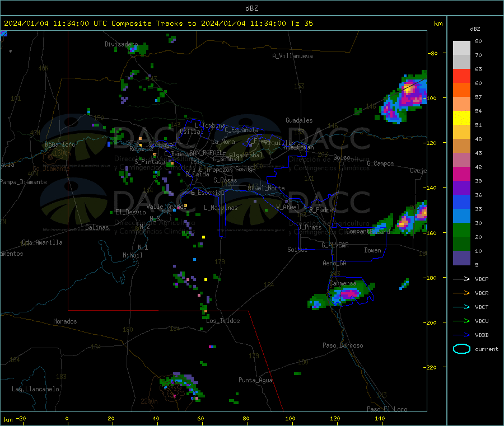Click the 'Paso_El_Loro' map label
This screenshot has height=426, width=504.
pyautogui.click(x=387, y=409)
